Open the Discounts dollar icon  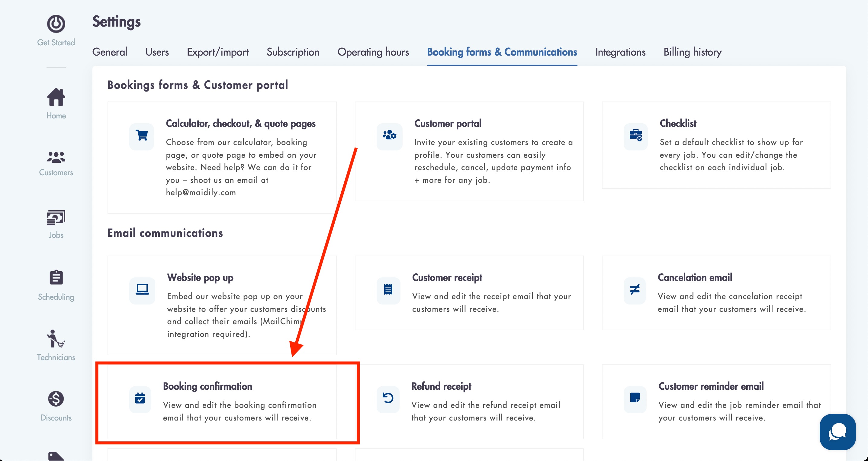pyautogui.click(x=56, y=399)
